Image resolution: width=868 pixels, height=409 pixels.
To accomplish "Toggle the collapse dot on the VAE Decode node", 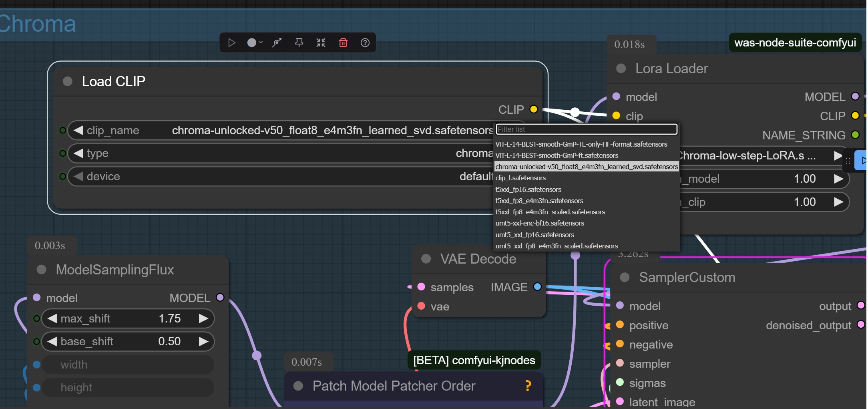I will pos(426,259).
